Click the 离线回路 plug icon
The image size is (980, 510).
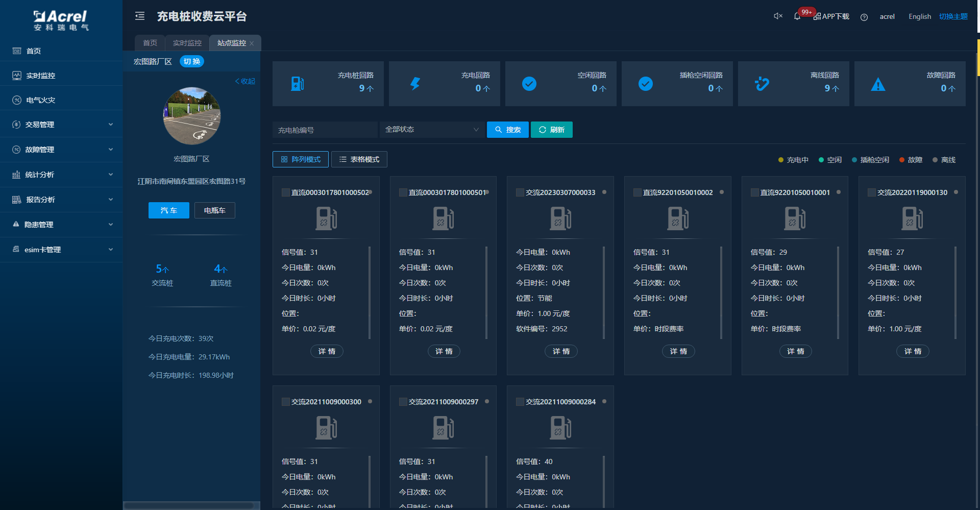pos(762,84)
